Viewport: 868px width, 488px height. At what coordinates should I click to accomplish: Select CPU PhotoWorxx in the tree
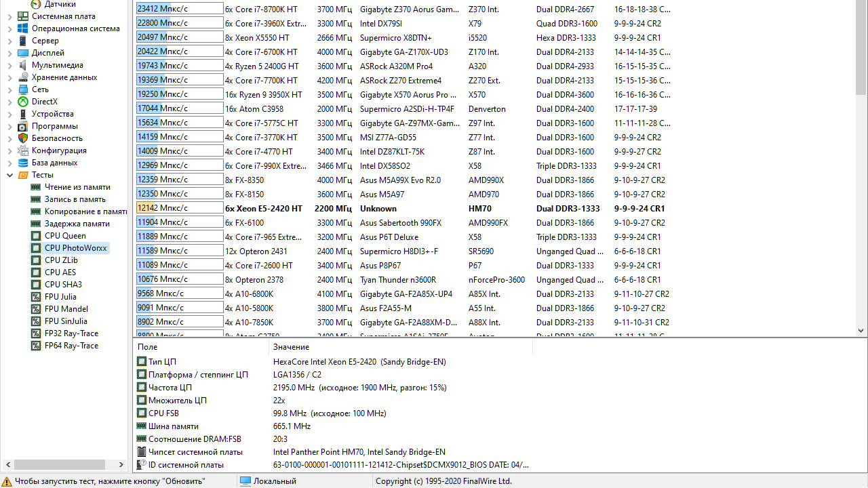75,248
